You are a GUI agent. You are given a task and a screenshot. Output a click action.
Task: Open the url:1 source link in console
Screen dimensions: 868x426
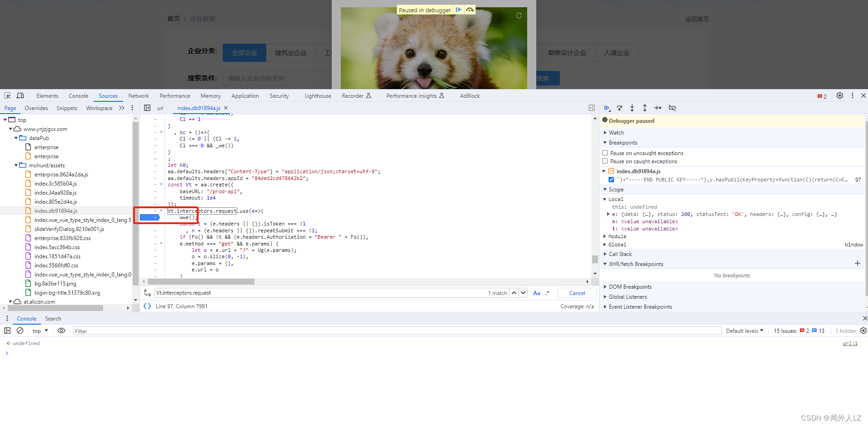[x=850, y=343]
